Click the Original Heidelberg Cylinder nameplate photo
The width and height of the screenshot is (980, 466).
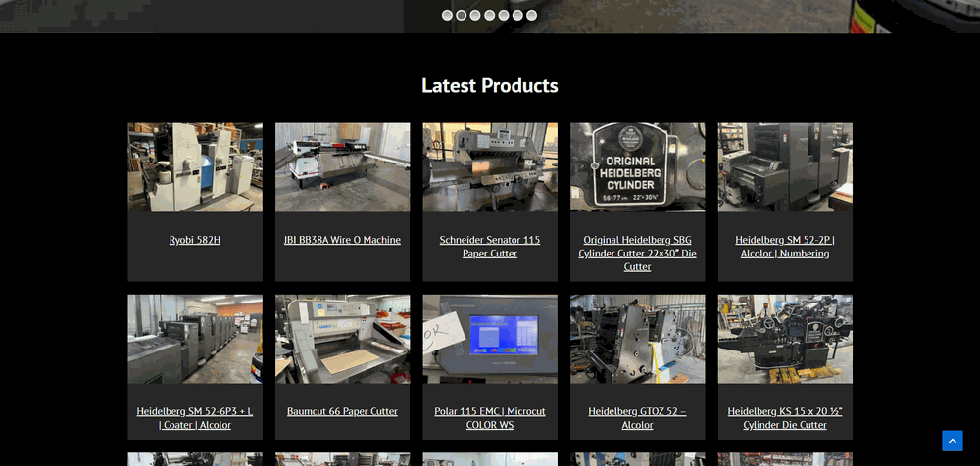[x=637, y=167]
